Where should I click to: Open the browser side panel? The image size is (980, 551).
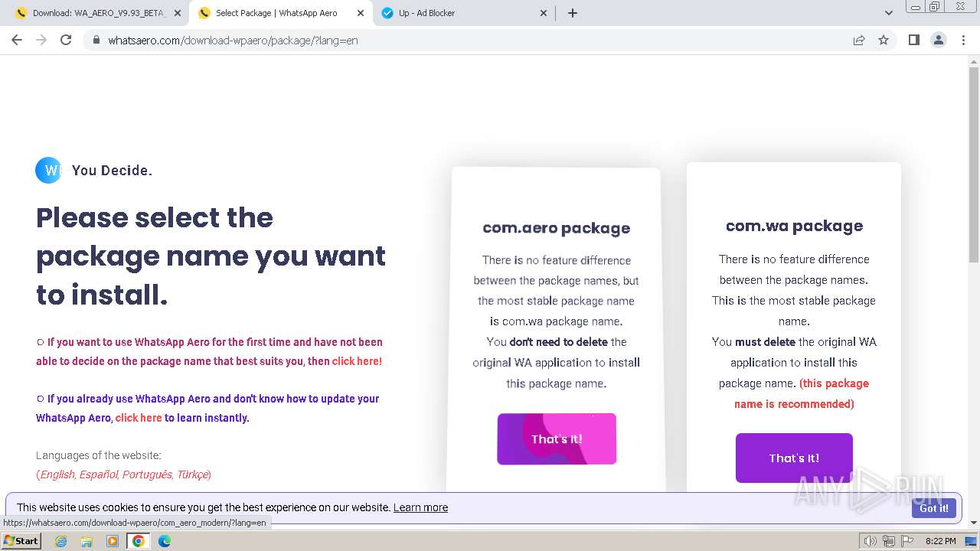tap(913, 40)
